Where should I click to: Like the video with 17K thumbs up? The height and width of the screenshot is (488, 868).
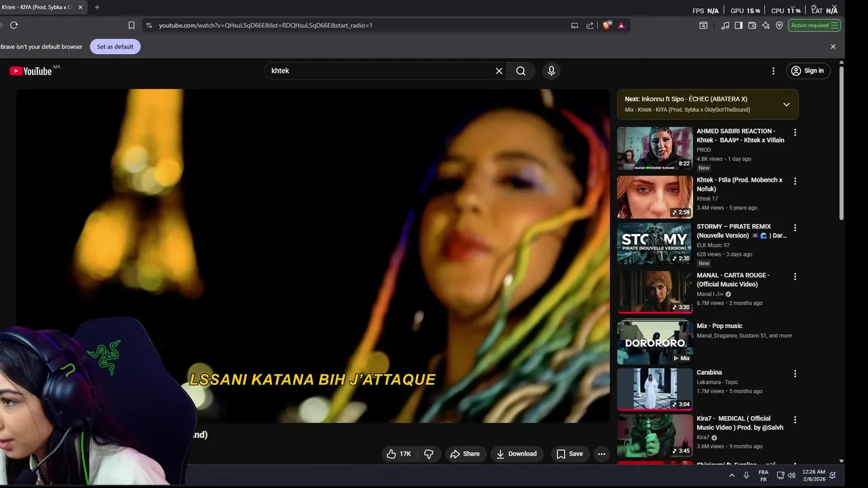(399, 454)
